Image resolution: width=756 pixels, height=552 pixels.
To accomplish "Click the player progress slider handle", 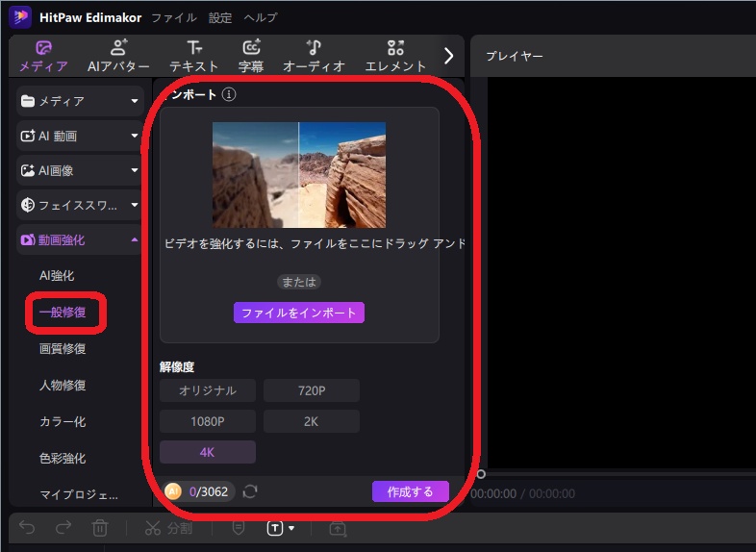I will [481, 474].
